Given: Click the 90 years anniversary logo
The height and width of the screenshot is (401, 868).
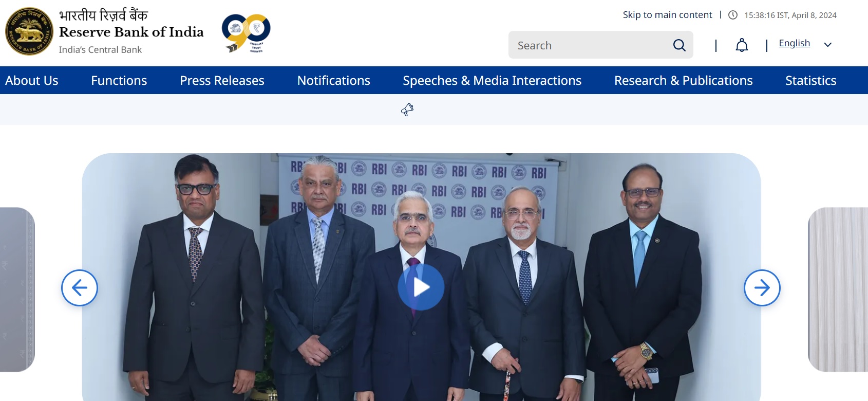Looking at the screenshot, I should coord(246,33).
